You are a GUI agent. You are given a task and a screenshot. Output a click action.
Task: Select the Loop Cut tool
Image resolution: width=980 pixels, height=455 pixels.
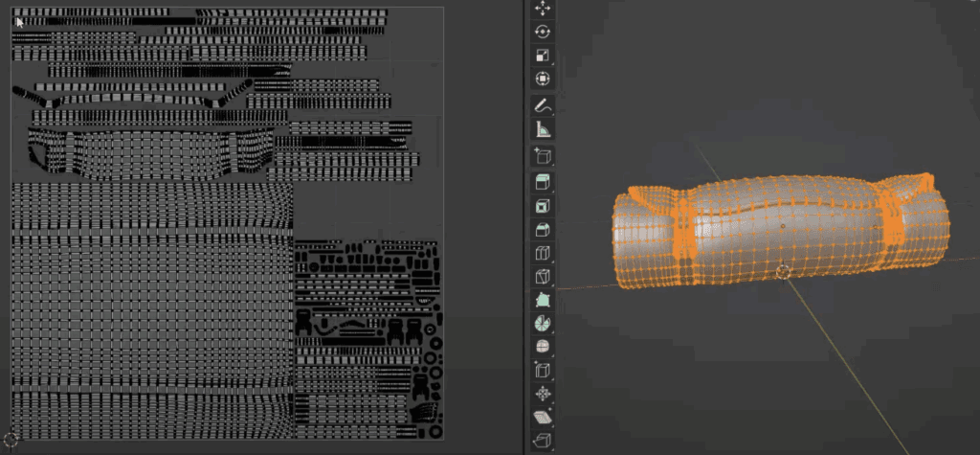pyautogui.click(x=542, y=254)
